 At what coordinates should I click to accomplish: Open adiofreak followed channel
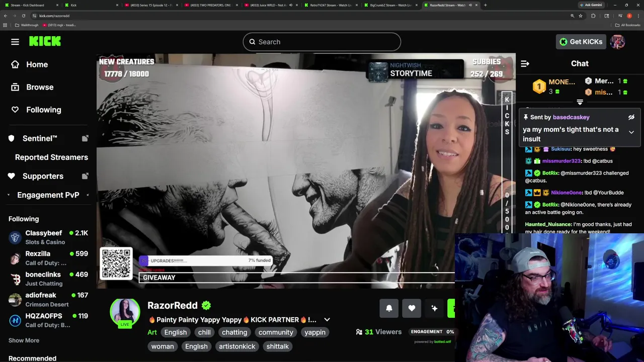pyautogui.click(x=48, y=299)
